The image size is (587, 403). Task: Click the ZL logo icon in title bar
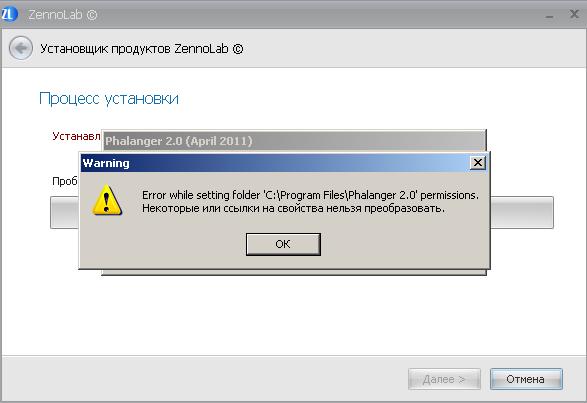click(x=9, y=14)
